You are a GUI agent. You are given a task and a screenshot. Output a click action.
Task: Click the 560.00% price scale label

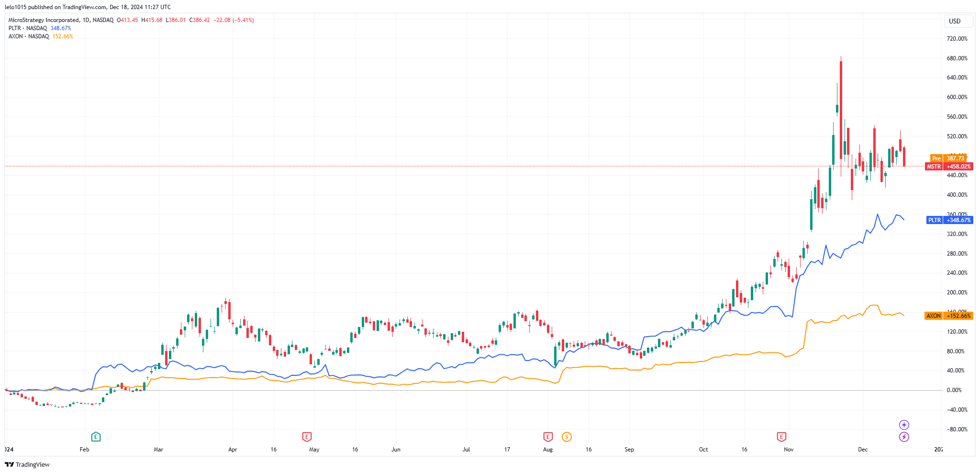click(957, 117)
